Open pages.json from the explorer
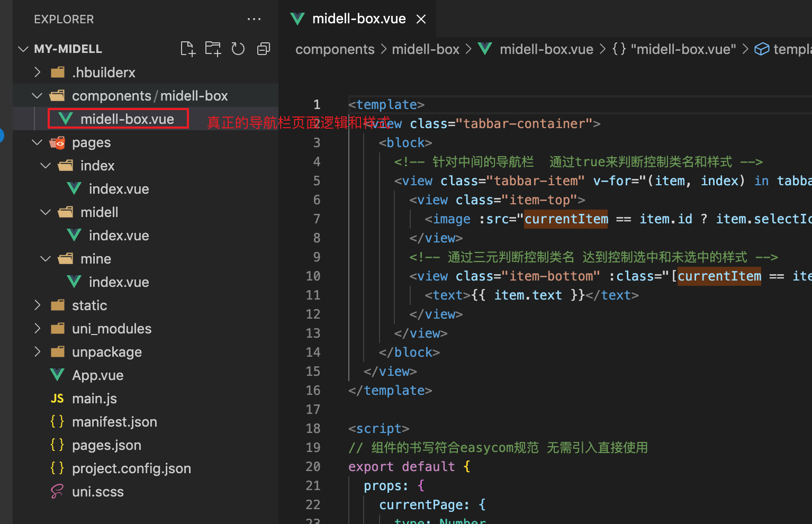The width and height of the screenshot is (812, 524). click(x=106, y=445)
